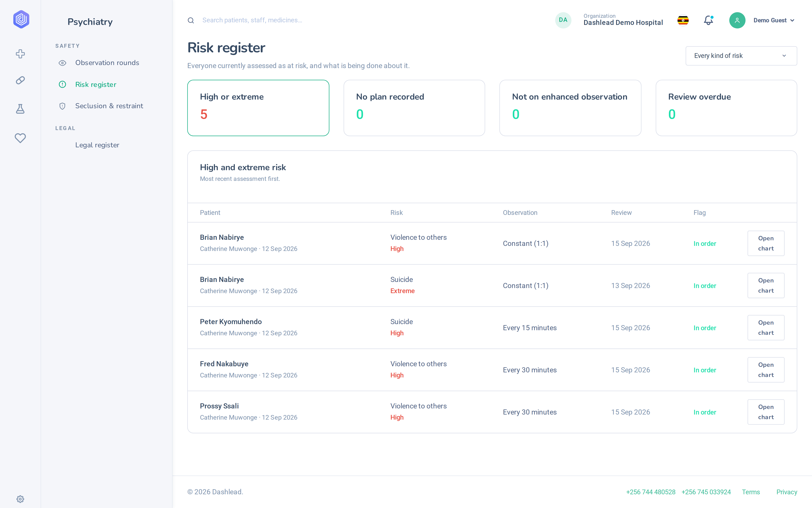The width and height of the screenshot is (812, 508).
Task: Open the Every kind of risk dropdown
Action: (x=741, y=56)
